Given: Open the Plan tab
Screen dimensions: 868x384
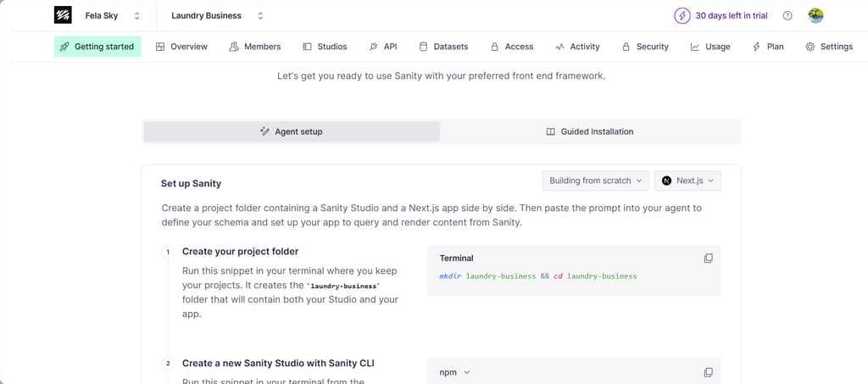Looking at the screenshot, I should point(768,47).
